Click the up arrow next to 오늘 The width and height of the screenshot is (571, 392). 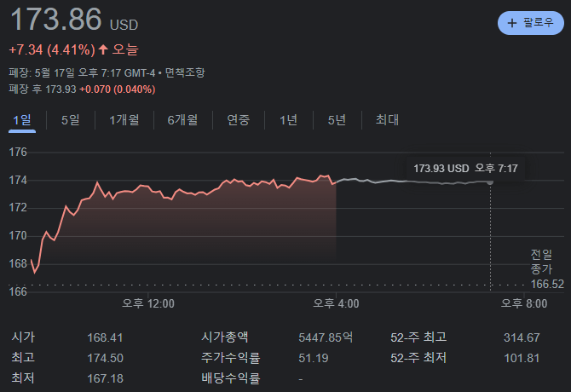click(x=103, y=49)
